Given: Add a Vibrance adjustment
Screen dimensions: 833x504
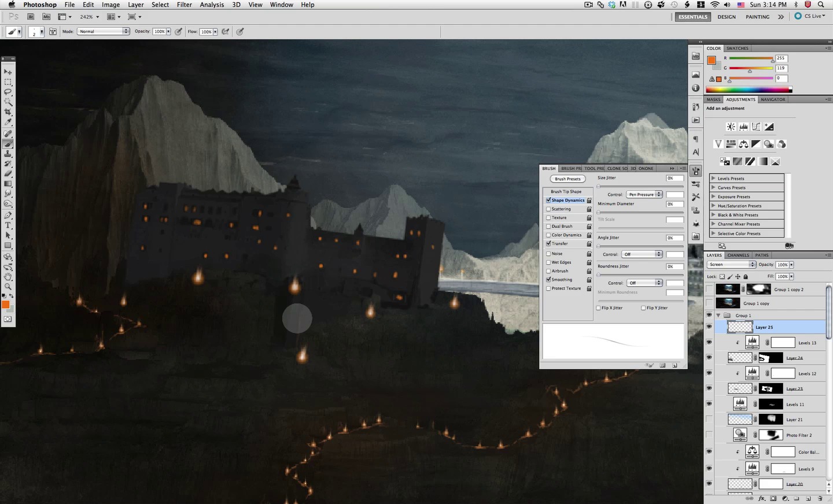Looking at the screenshot, I should (x=718, y=144).
